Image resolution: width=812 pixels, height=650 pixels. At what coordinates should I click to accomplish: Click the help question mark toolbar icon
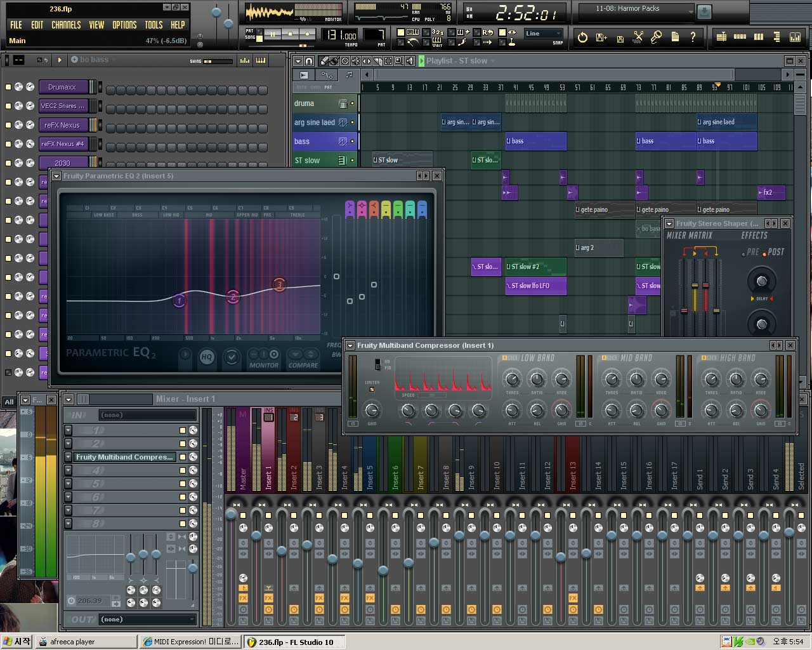click(x=693, y=37)
